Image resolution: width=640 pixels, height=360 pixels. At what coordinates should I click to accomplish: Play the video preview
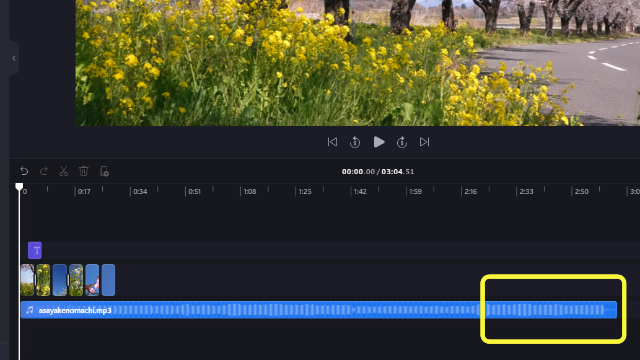[379, 142]
